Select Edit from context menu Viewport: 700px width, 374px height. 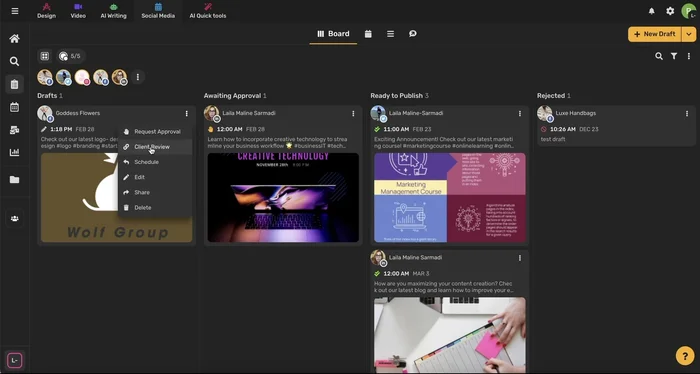pyautogui.click(x=155, y=177)
